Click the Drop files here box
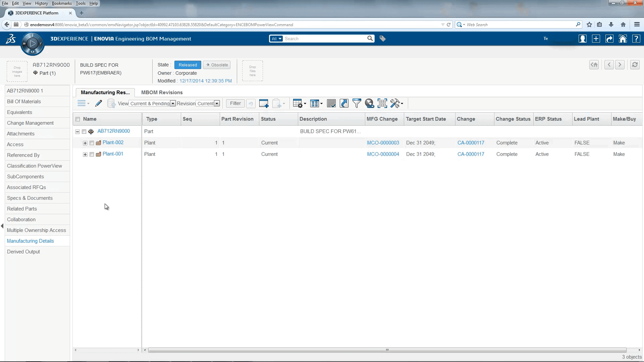 click(x=253, y=71)
